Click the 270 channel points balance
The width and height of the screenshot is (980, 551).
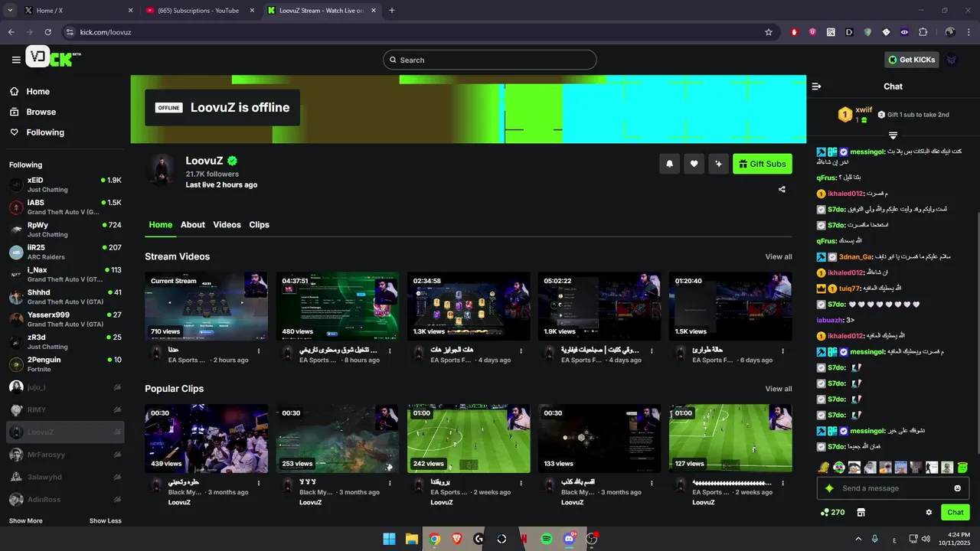832,513
